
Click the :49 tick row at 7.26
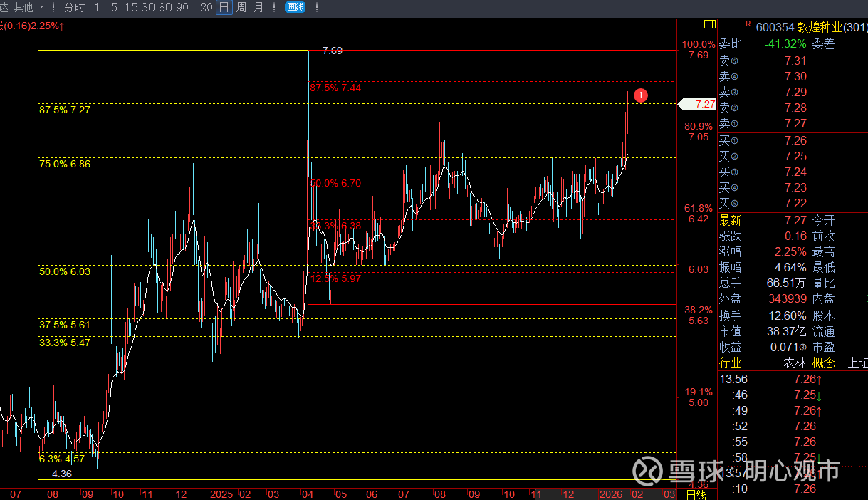pos(793,410)
